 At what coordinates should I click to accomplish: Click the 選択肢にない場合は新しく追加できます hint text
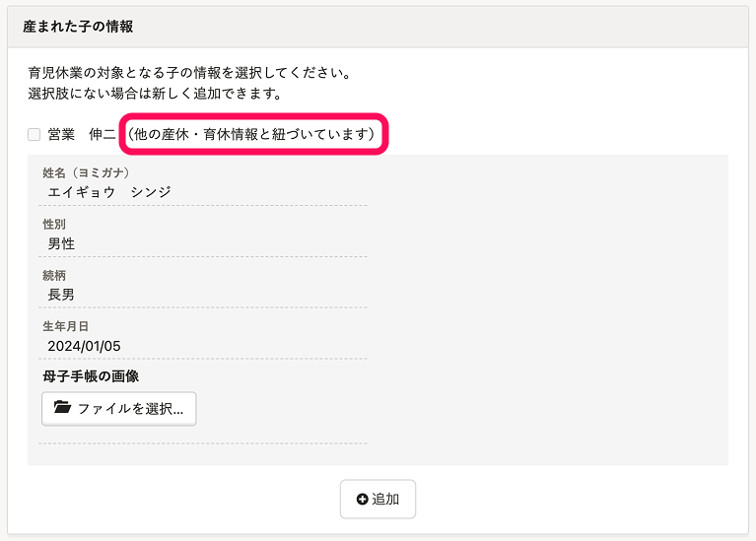(156, 95)
